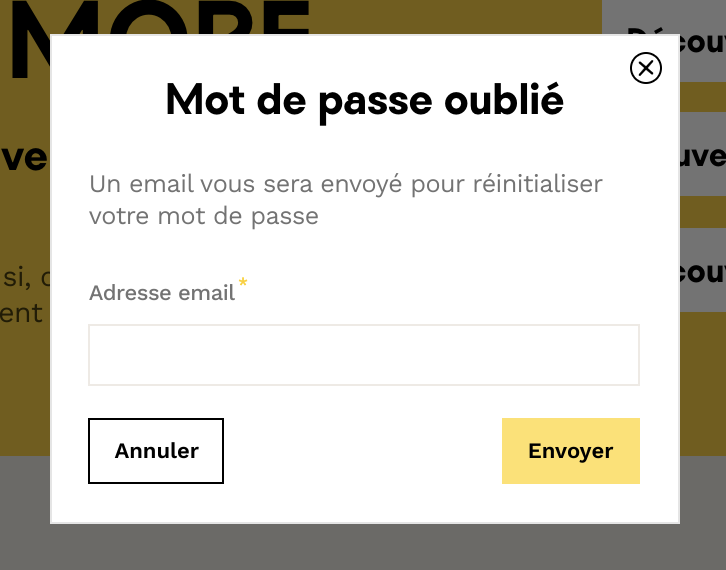Click the empty white area under the dialog buttons
This screenshot has width=726, height=570.
pos(364,503)
